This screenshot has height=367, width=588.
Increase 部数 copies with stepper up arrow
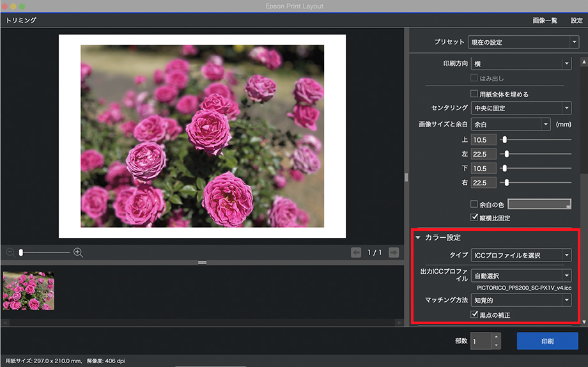(497, 337)
